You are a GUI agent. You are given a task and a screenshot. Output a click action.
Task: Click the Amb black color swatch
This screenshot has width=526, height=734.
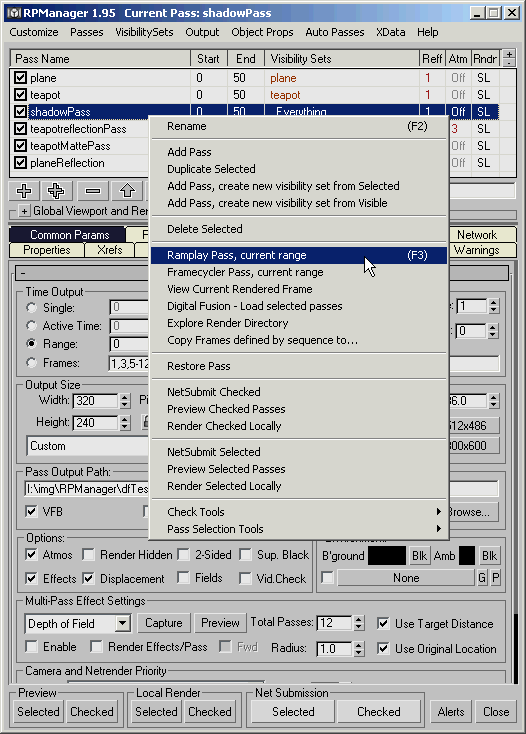tap(467, 556)
